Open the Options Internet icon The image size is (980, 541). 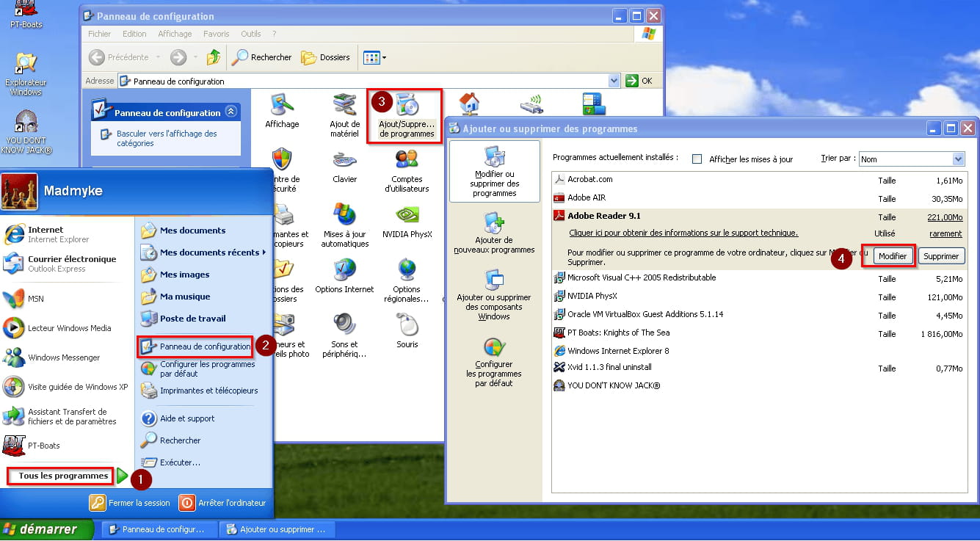pos(344,277)
